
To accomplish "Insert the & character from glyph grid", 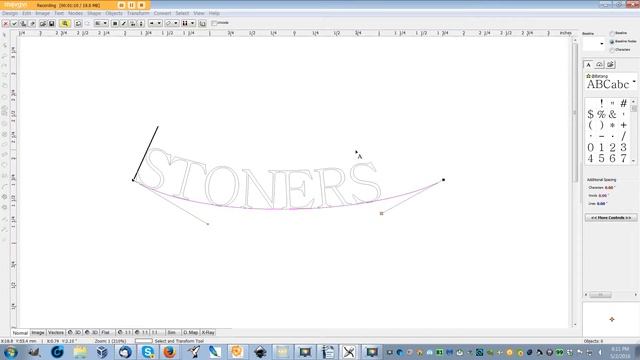I will point(612,114).
